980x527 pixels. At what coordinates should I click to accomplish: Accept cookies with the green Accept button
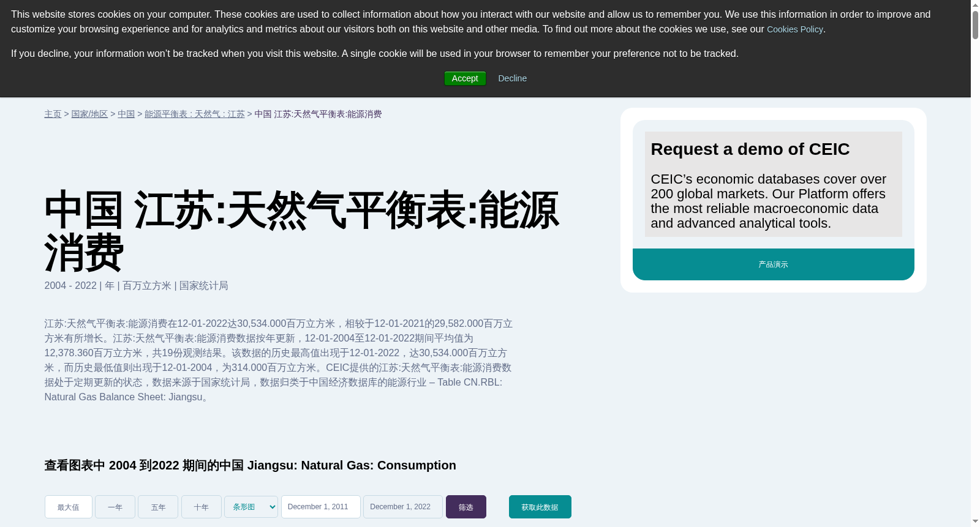pyautogui.click(x=465, y=78)
